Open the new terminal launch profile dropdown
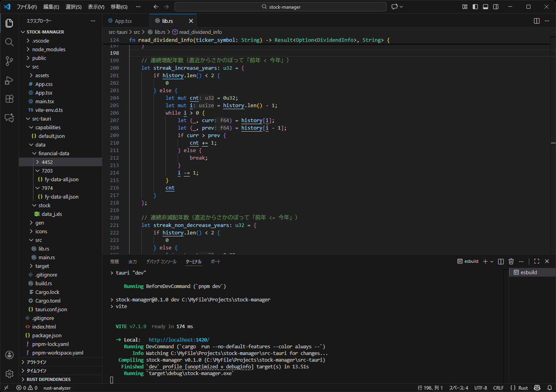 click(x=492, y=261)
